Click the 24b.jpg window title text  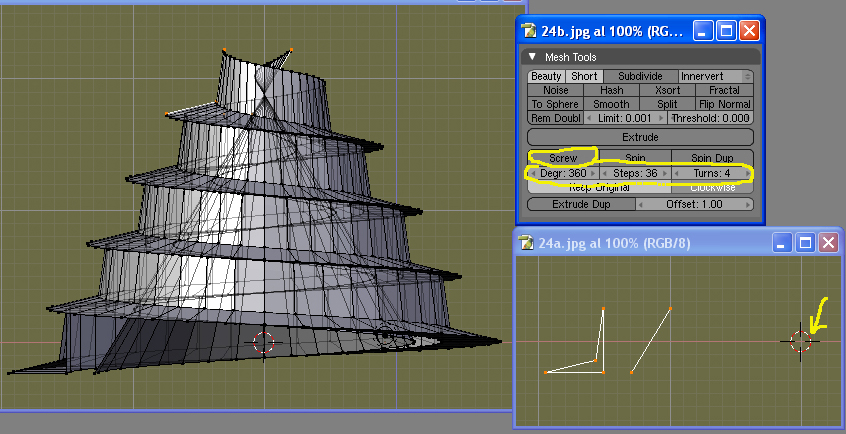click(612, 31)
